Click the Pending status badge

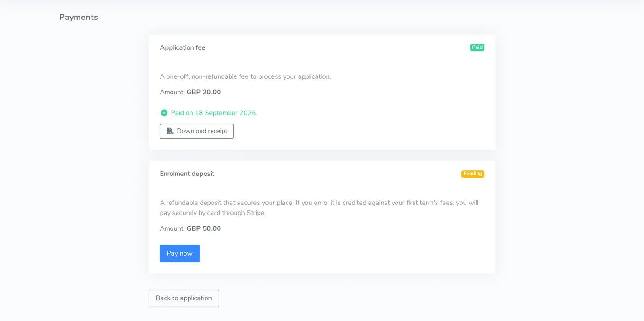tap(473, 174)
